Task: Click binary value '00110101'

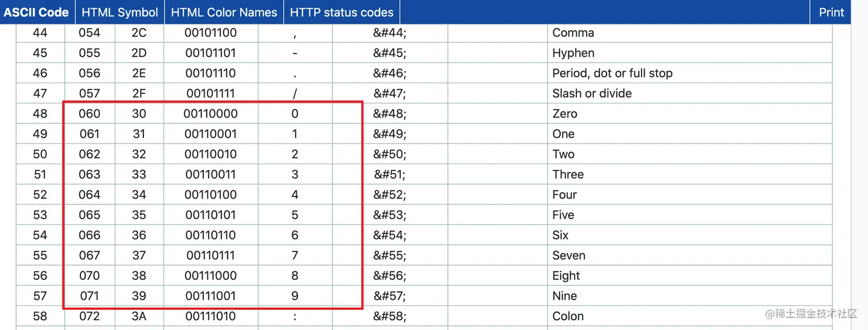Action: [211, 215]
